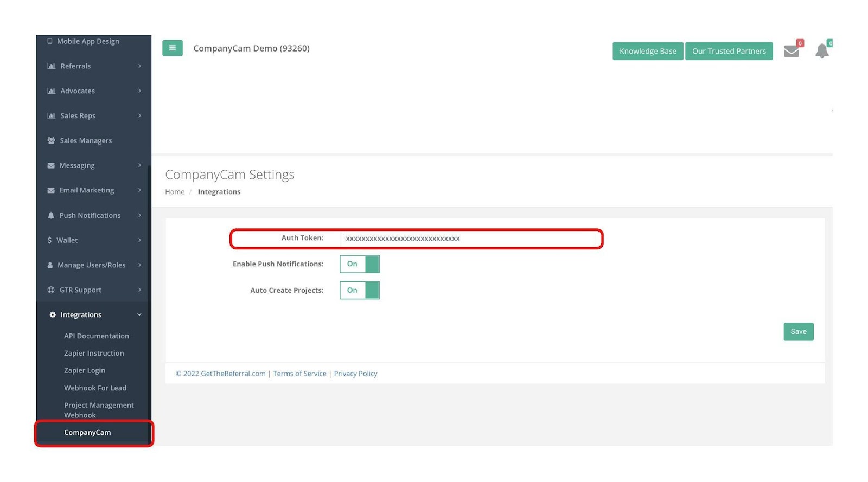868x482 pixels.
Task: Open API Documentation in the sidebar
Action: point(97,336)
